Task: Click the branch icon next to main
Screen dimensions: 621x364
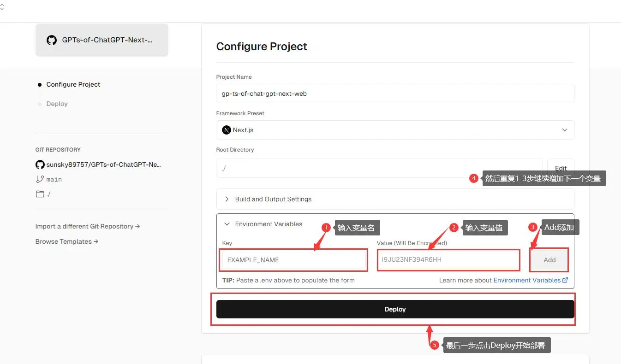Action: point(40,179)
